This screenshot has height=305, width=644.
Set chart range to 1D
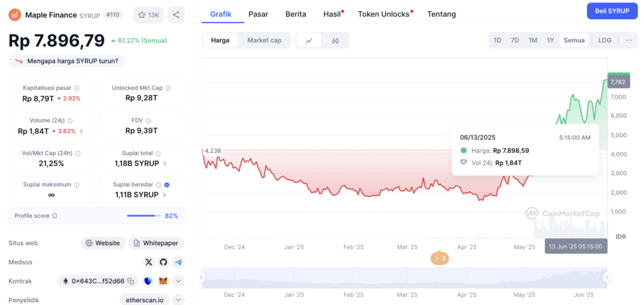point(497,40)
